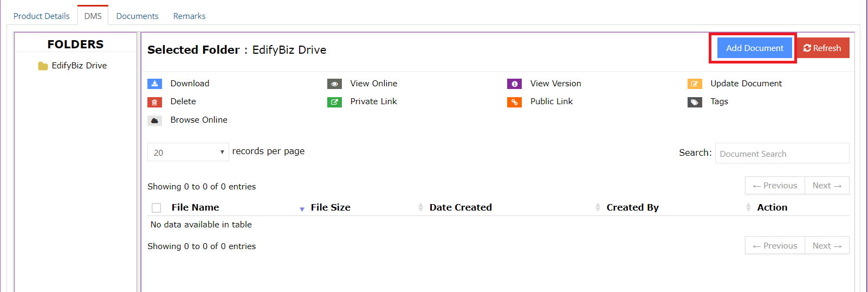Screen dimensions: 868x292
Task: Click the blue Download icon
Action: pyautogui.click(x=154, y=84)
